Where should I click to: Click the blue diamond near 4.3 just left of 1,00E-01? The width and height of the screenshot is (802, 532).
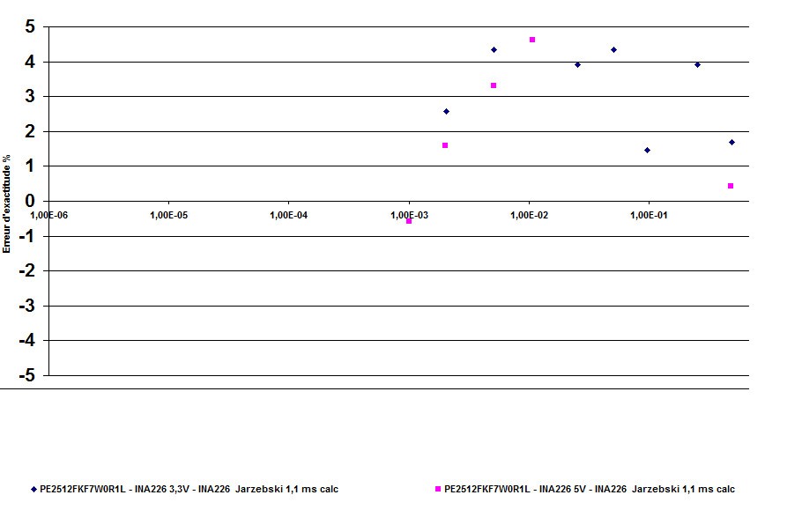click(x=613, y=50)
